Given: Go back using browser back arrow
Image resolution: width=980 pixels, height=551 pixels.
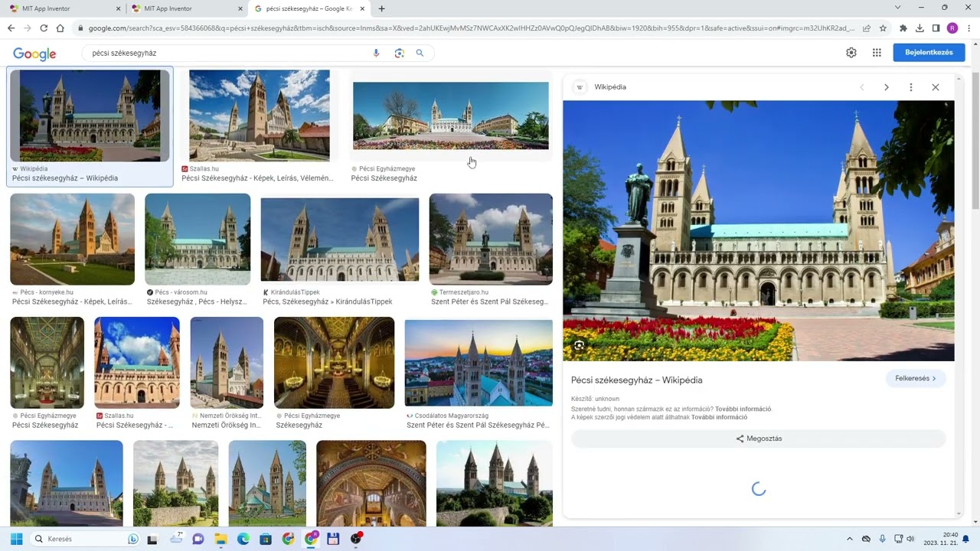Looking at the screenshot, I should click(x=11, y=28).
